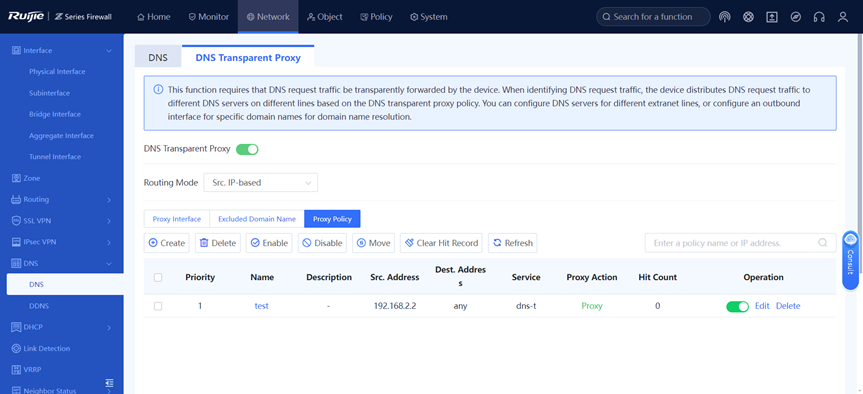Click the Refresh button
The image size is (863, 394).
click(513, 243)
